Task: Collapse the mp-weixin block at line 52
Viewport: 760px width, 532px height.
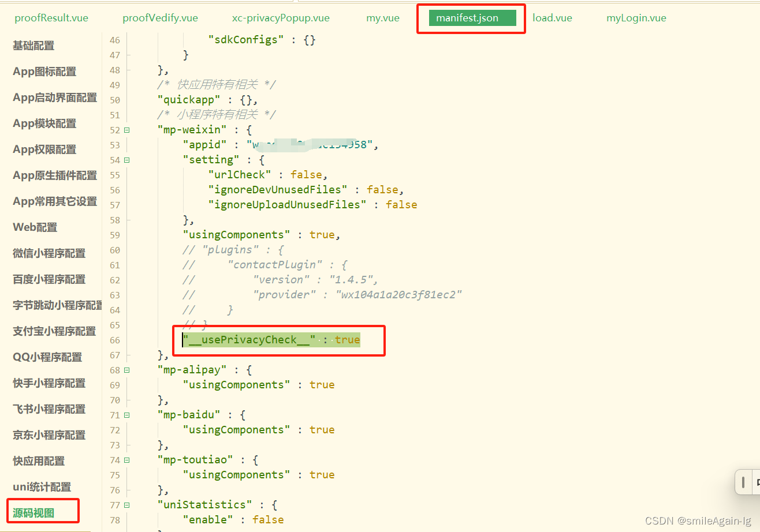Action: point(127,130)
